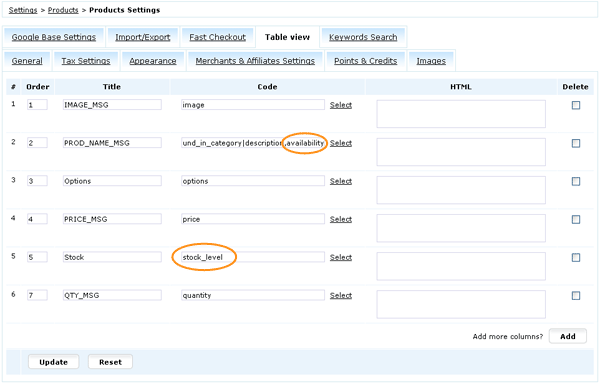
Task: Click the Update button
Action: tap(54, 362)
